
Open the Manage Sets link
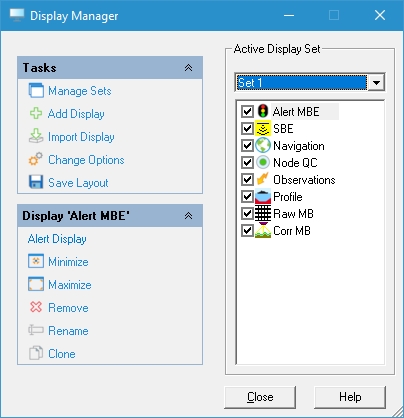[x=80, y=91]
